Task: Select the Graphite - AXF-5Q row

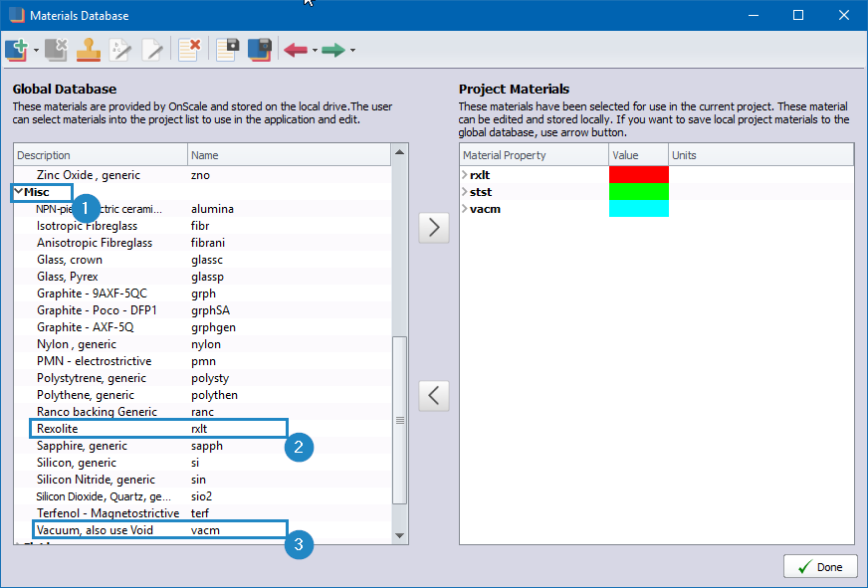Action: (203, 327)
